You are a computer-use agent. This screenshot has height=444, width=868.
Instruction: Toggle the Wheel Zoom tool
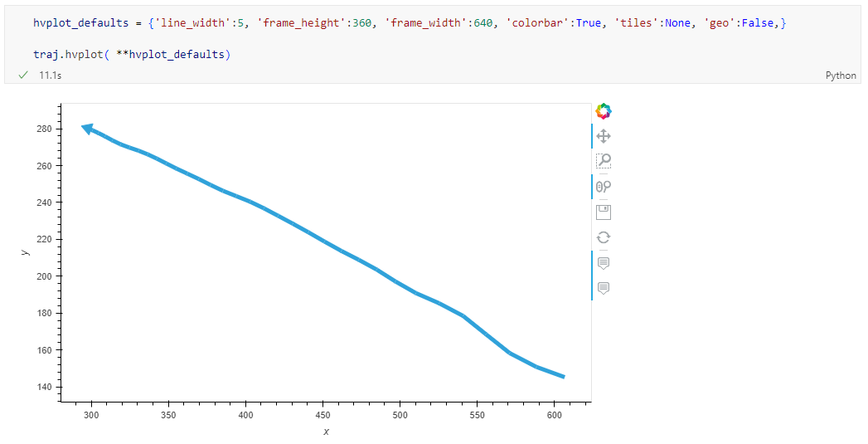coord(604,187)
